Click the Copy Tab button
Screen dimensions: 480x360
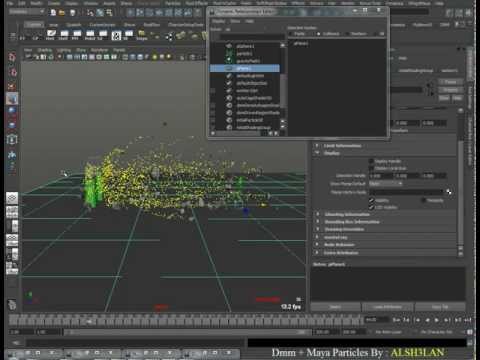tap(440, 307)
